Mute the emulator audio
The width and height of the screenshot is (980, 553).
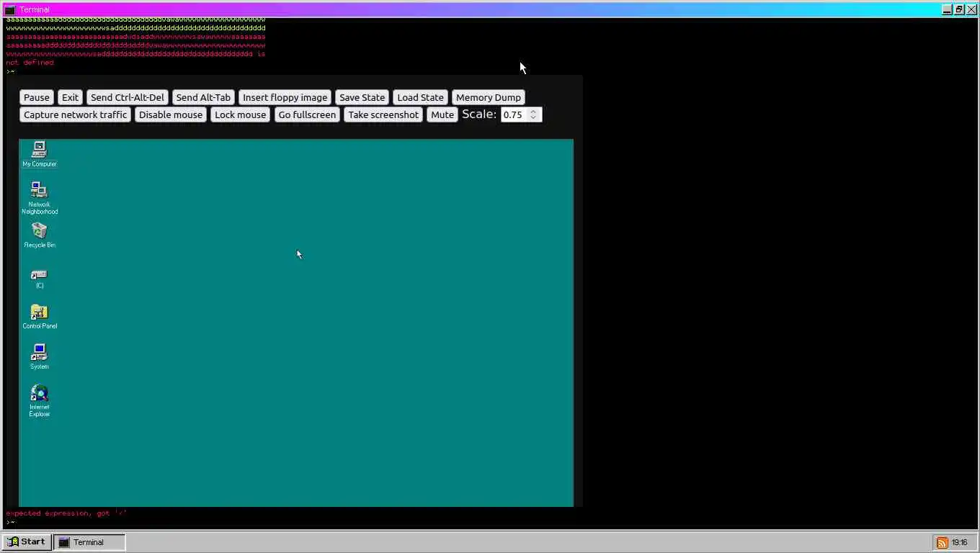442,114
